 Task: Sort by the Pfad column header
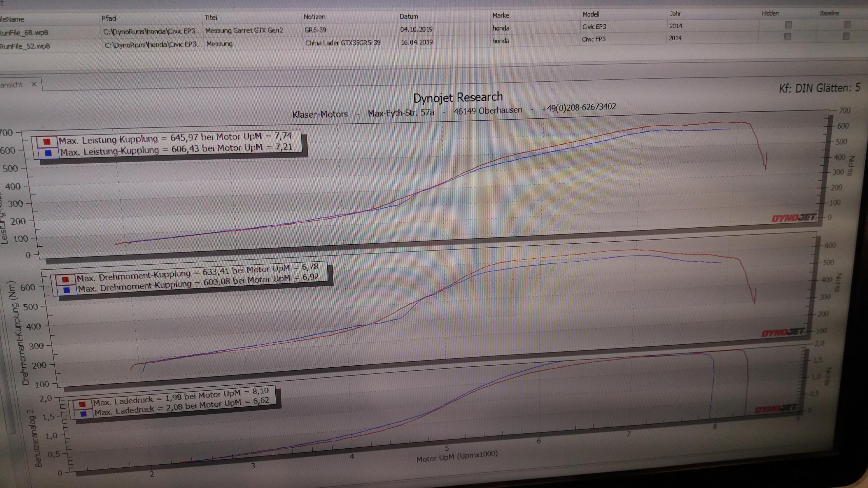[x=109, y=18]
